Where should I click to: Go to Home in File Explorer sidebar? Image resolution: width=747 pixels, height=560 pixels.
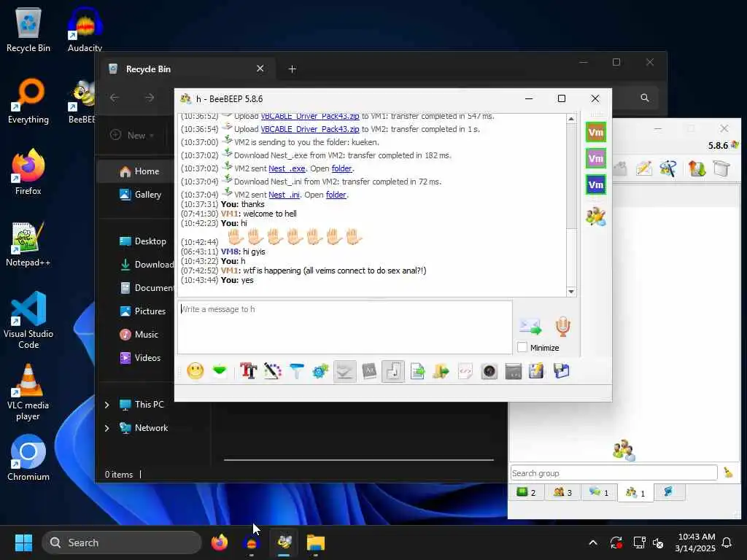(139, 171)
